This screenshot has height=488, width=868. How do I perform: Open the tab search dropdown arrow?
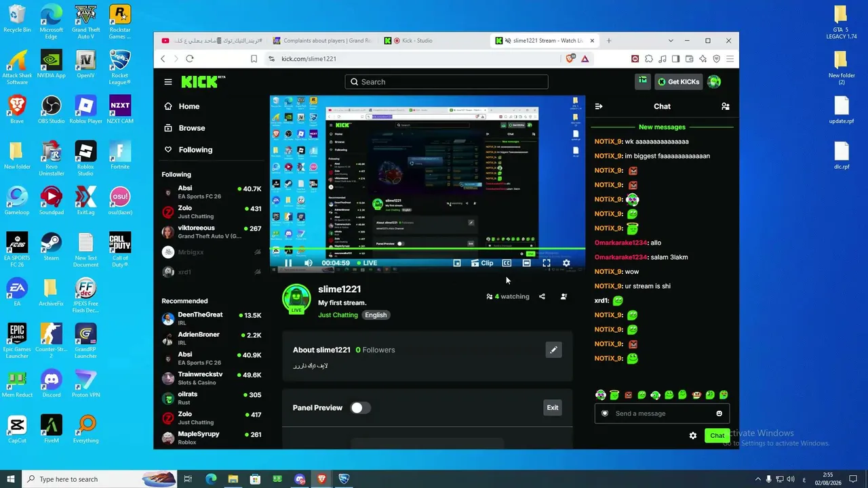671,41
